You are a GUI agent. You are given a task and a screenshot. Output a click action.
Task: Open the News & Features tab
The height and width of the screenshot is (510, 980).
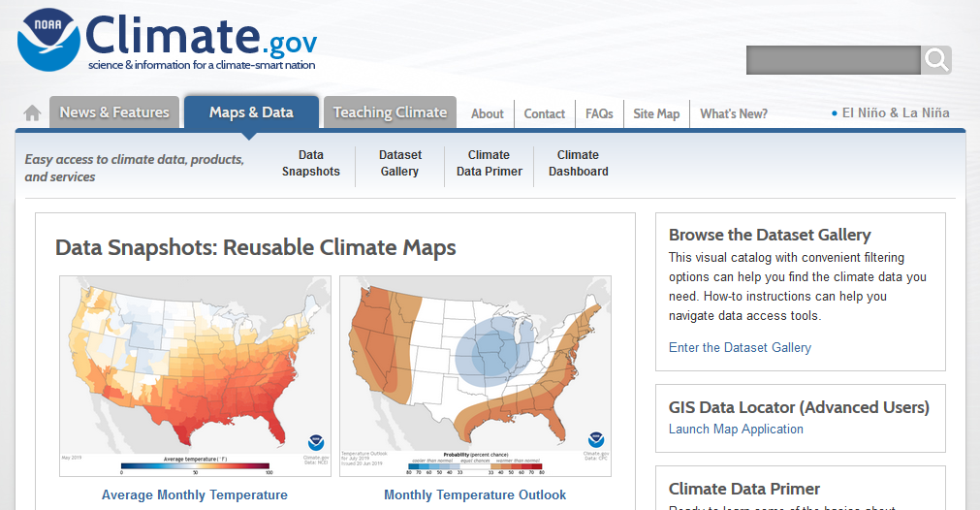114,112
